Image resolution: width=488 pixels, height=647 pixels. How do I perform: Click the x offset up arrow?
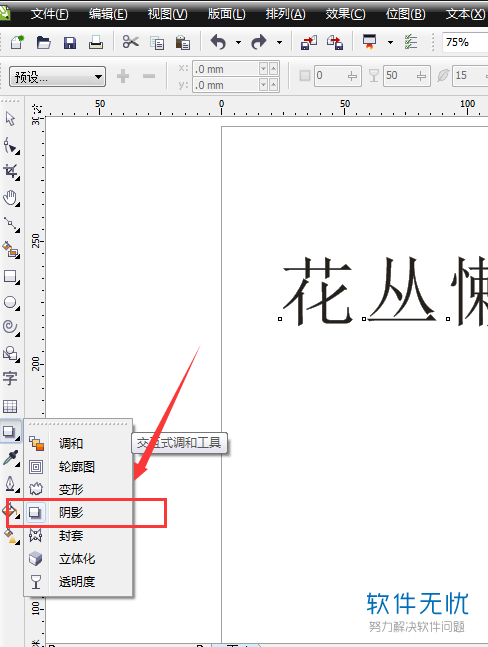pyautogui.click(x=273, y=68)
